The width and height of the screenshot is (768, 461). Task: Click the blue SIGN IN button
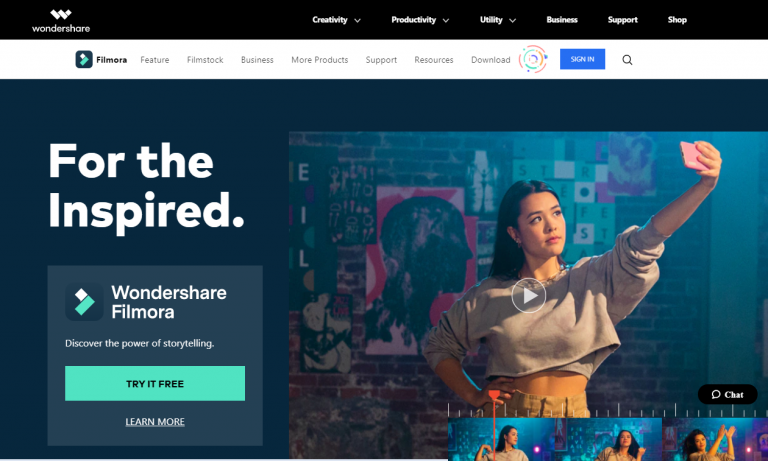(x=582, y=59)
